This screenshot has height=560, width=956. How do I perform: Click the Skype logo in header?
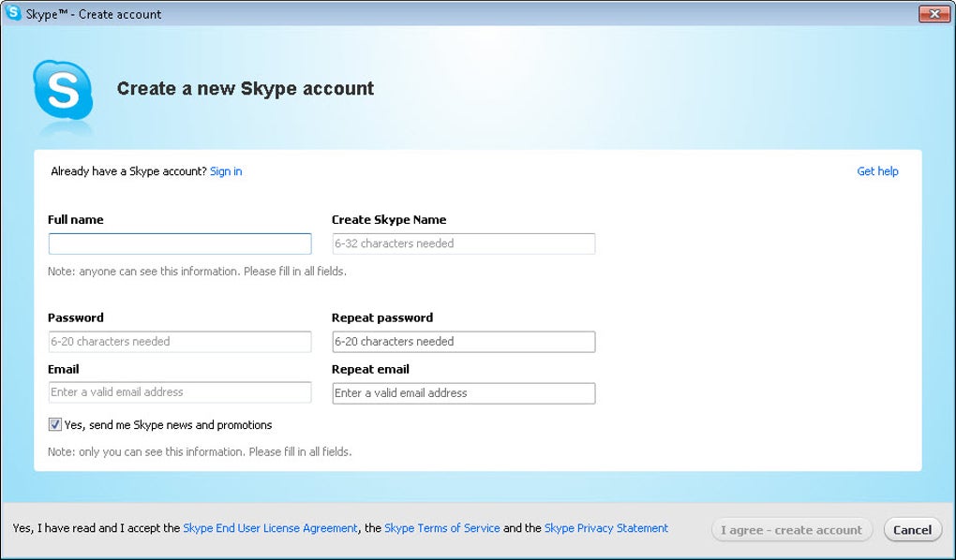coord(64,90)
